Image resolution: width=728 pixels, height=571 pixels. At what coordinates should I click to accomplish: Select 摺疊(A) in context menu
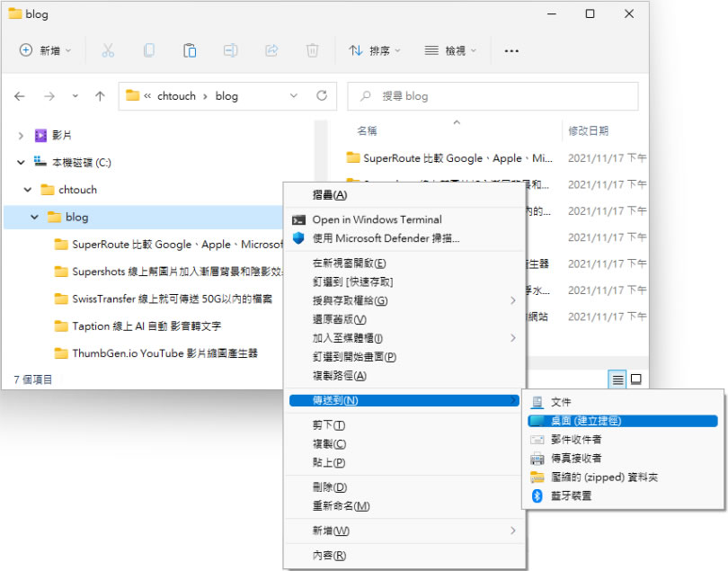coord(404,195)
